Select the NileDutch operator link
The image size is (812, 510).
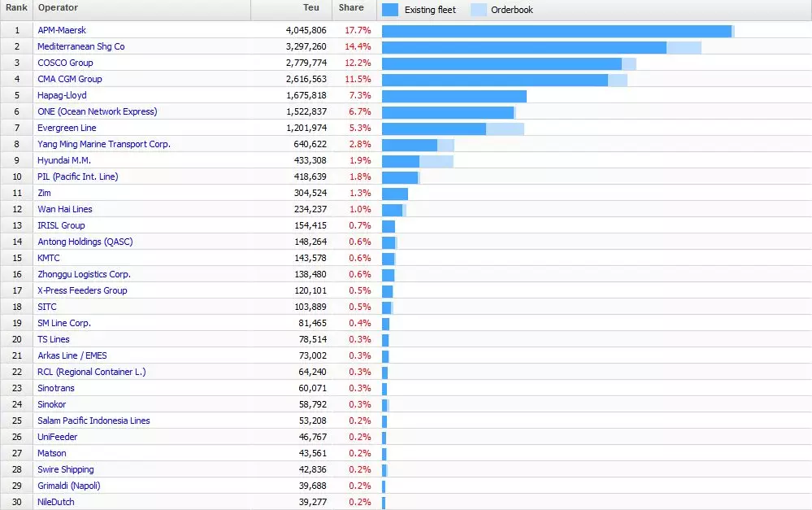pyautogui.click(x=56, y=502)
